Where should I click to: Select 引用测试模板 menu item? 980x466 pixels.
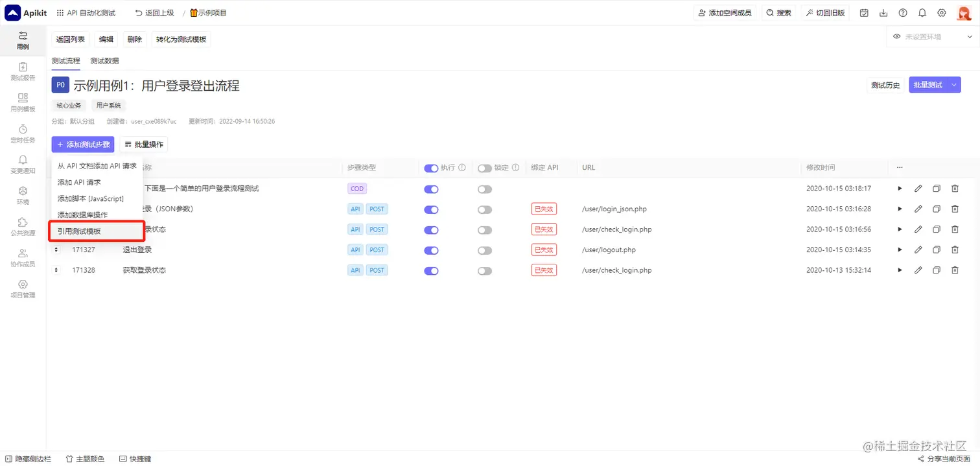click(x=97, y=231)
